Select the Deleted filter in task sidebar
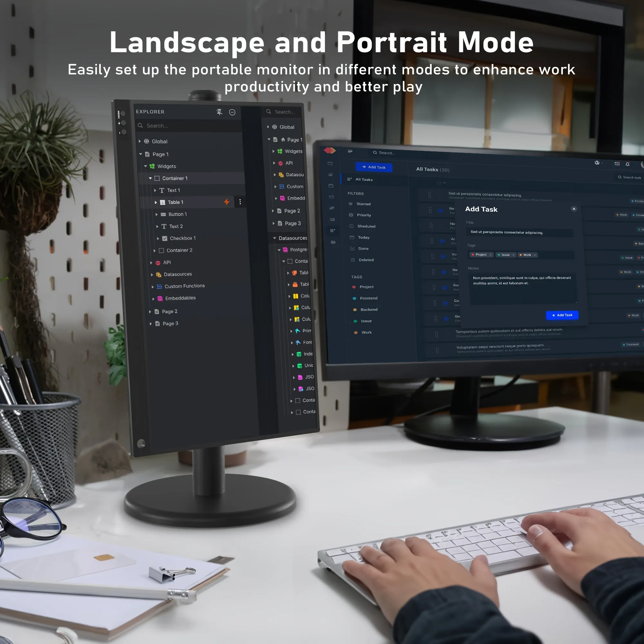The width and height of the screenshot is (644, 644). (x=366, y=261)
